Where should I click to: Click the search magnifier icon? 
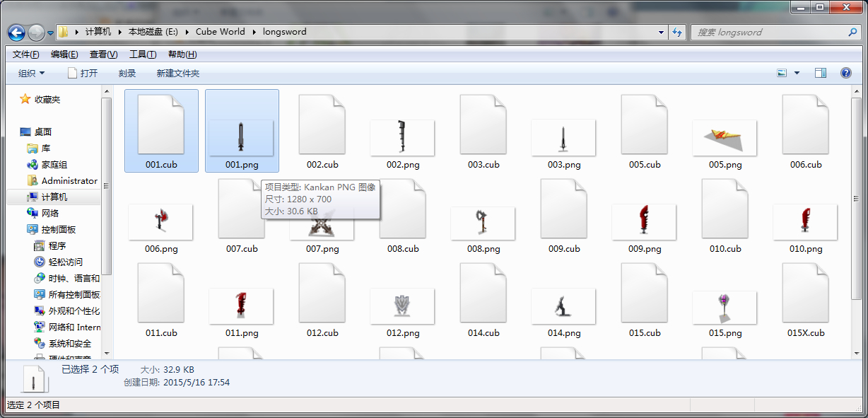pyautogui.click(x=852, y=32)
